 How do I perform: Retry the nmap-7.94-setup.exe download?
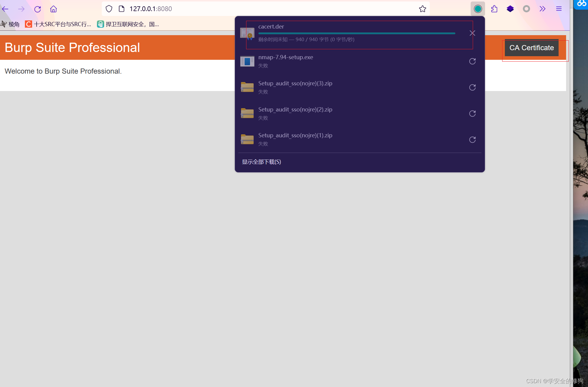click(x=472, y=61)
